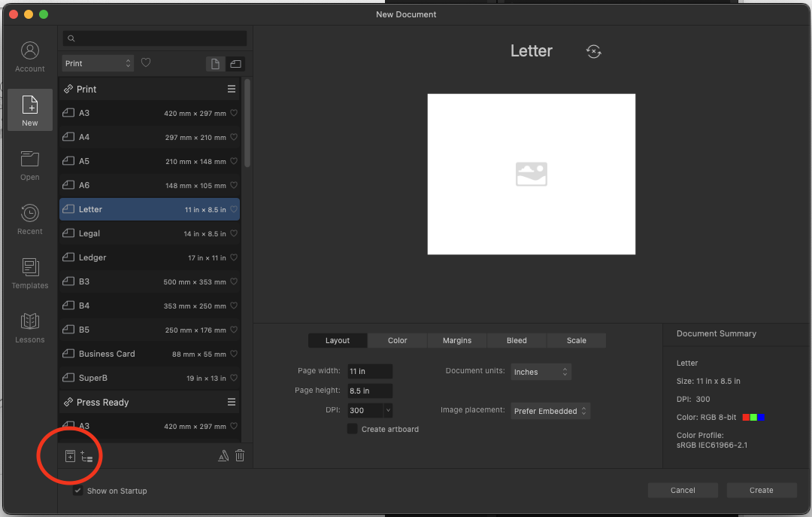
Task: Click the rename preset icon
Action: (x=223, y=455)
